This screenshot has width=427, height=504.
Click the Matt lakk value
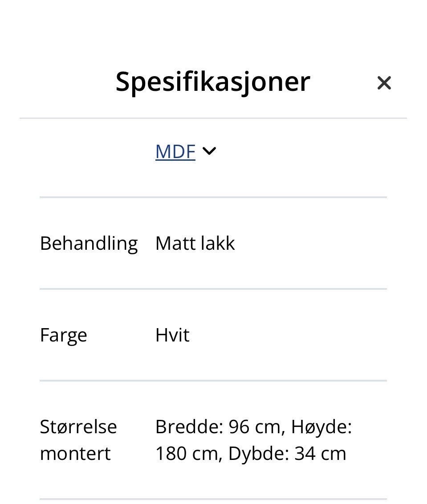pyautogui.click(x=195, y=244)
